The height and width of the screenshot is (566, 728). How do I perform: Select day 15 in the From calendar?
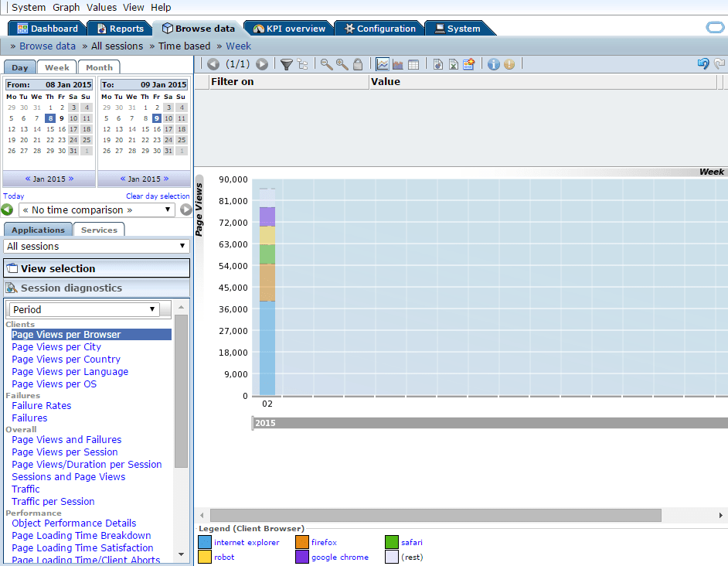[x=50, y=129]
